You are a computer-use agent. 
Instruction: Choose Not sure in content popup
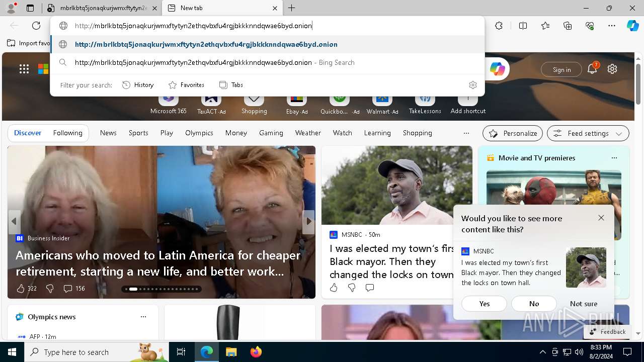pyautogui.click(x=584, y=304)
